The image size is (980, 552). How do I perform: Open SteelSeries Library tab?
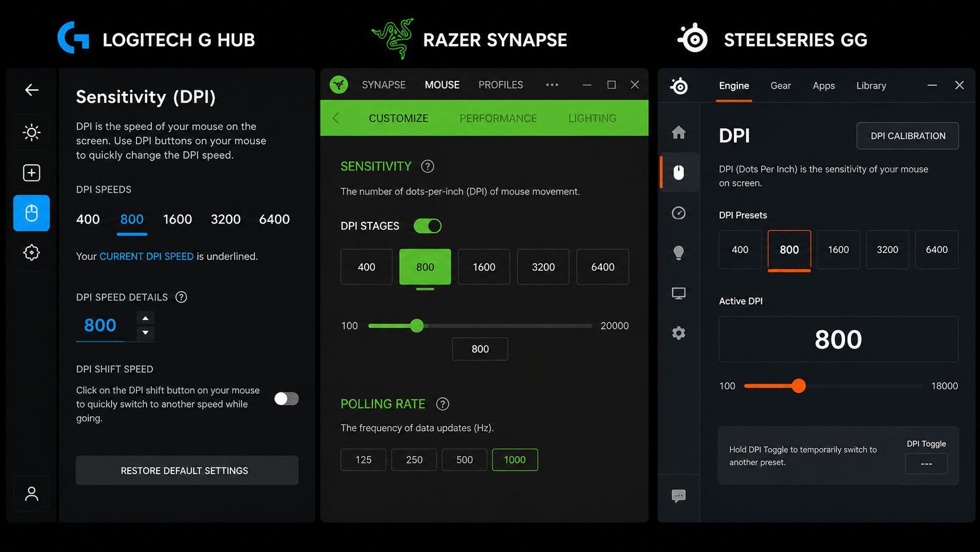click(871, 86)
